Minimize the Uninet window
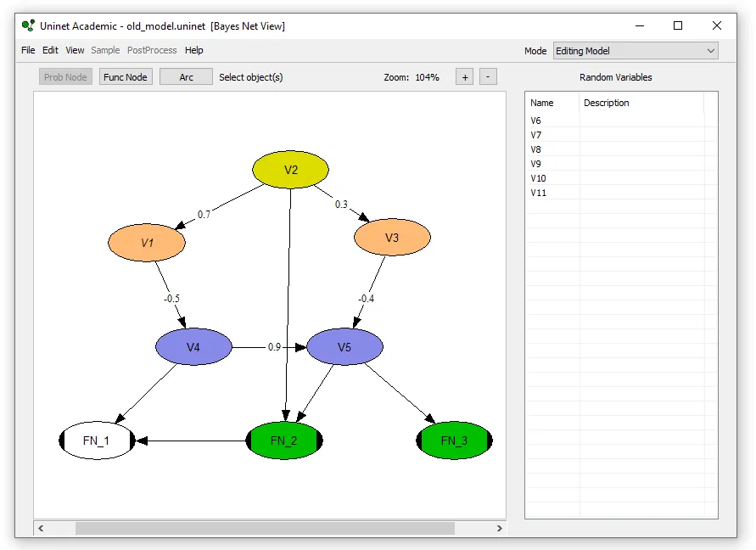The width and height of the screenshot is (756, 550). (640, 25)
